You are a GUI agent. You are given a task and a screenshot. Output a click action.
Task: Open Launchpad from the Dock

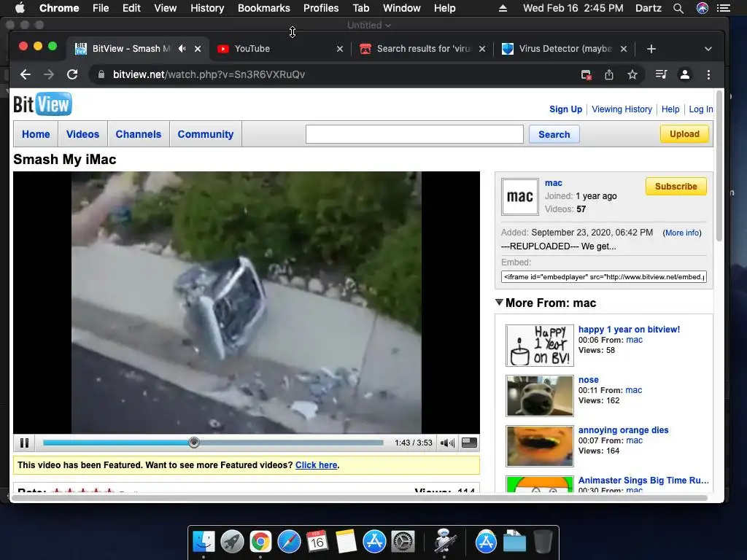click(232, 542)
